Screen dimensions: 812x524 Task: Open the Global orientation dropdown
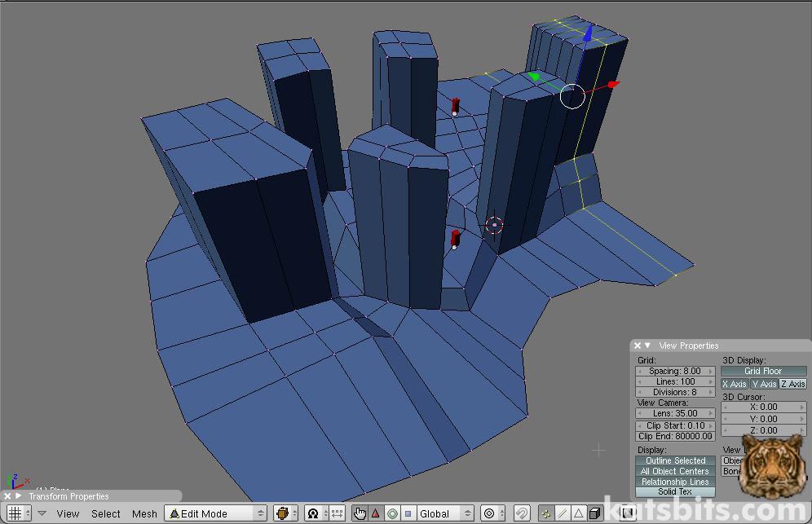point(445,513)
